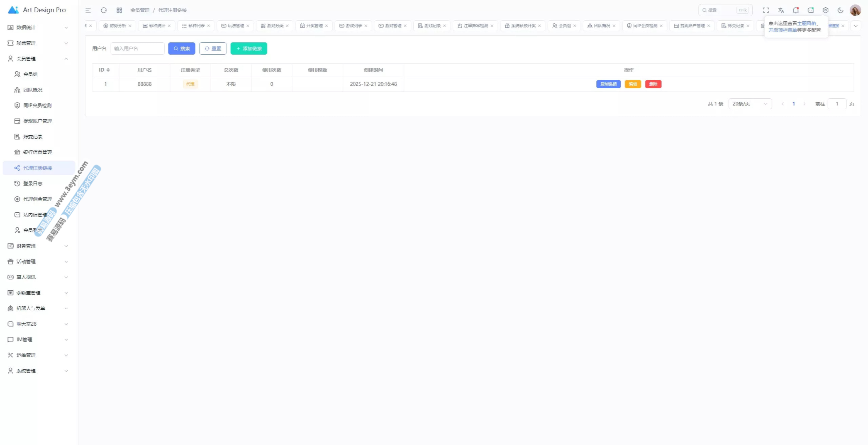Click the page refresh icon in the header
868x445 pixels.
104,10
